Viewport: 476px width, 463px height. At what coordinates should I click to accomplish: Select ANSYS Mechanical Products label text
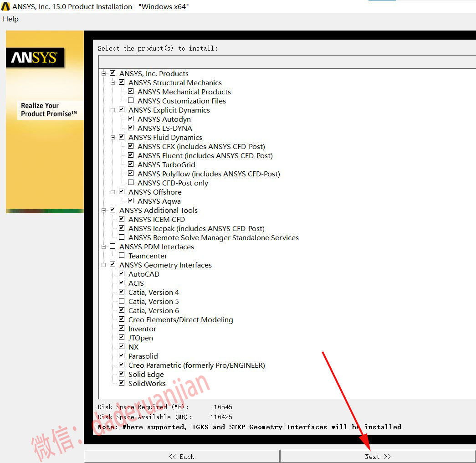[x=184, y=92]
